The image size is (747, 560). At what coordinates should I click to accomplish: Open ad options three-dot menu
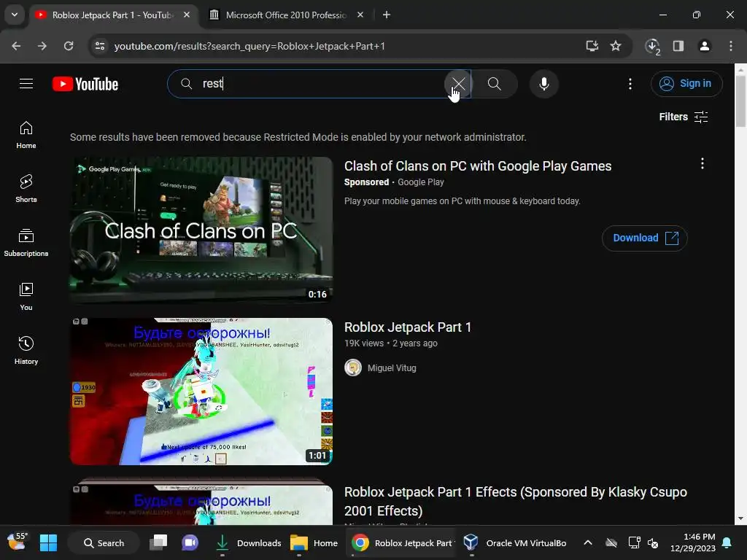pos(702,164)
